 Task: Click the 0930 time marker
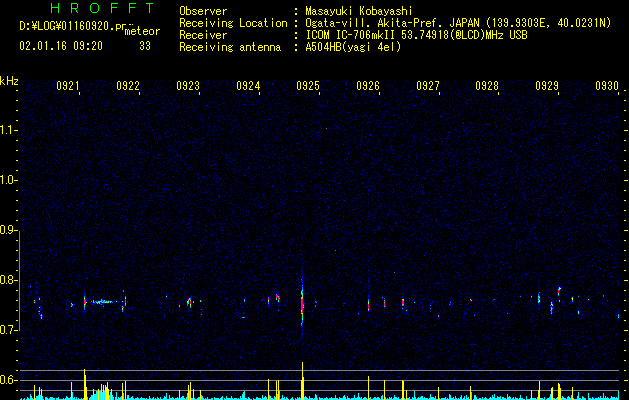pos(607,85)
